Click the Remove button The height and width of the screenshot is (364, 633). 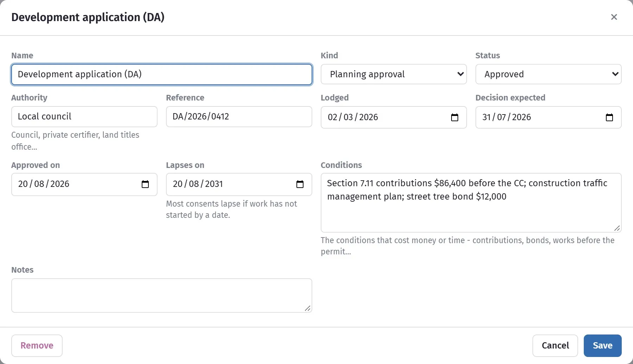[x=37, y=346]
